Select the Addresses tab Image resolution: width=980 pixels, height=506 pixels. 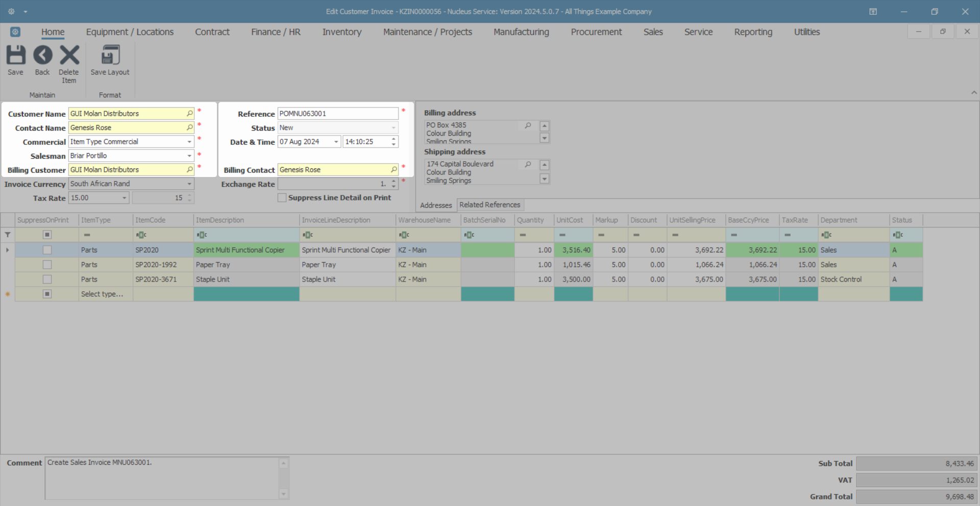(436, 205)
